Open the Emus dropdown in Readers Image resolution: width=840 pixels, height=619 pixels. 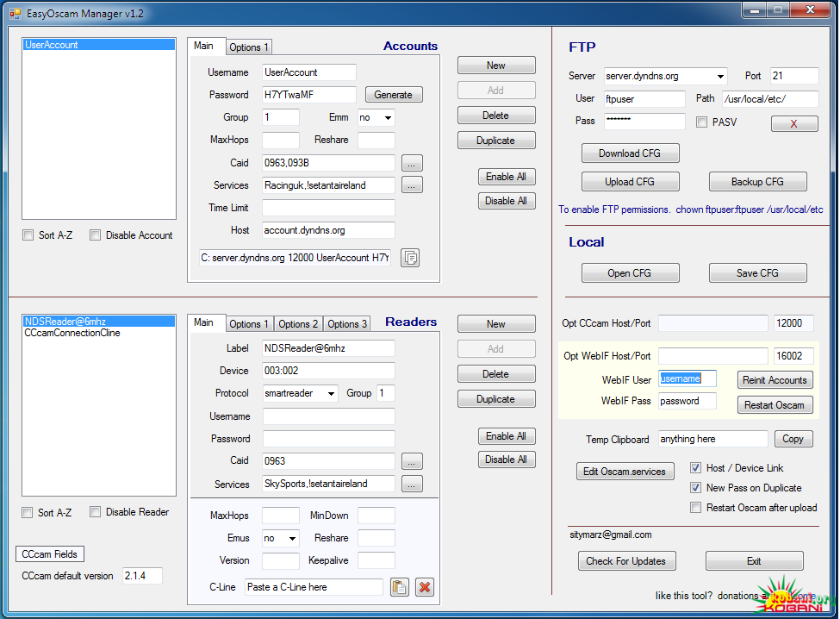point(293,538)
